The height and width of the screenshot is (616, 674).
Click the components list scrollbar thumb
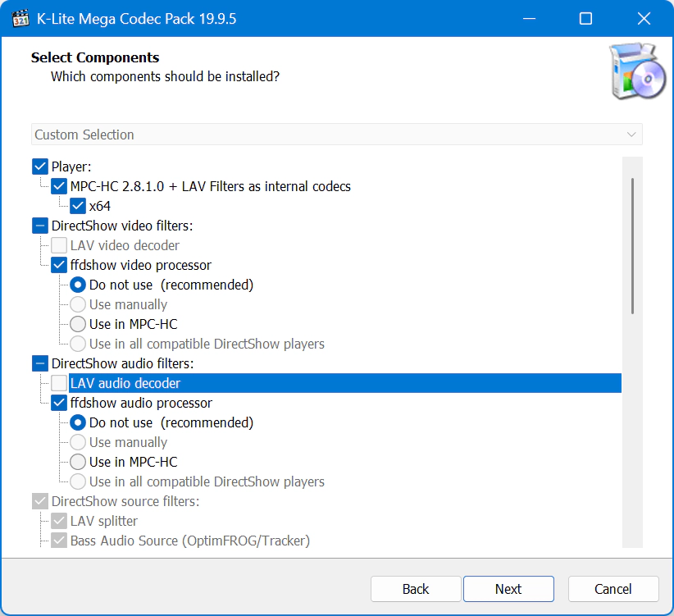pos(632,246)
